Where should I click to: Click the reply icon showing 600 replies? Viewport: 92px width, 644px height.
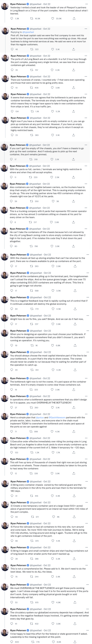click(x=12, y=642)
